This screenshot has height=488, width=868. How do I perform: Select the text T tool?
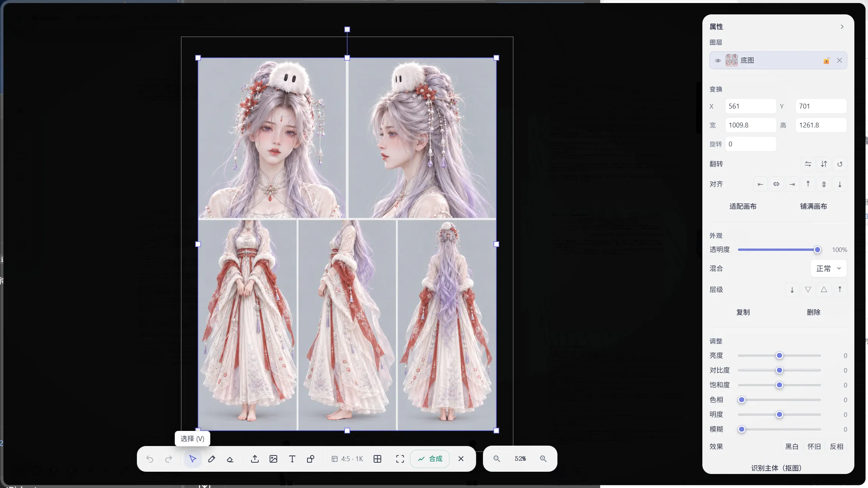(292, 459)
